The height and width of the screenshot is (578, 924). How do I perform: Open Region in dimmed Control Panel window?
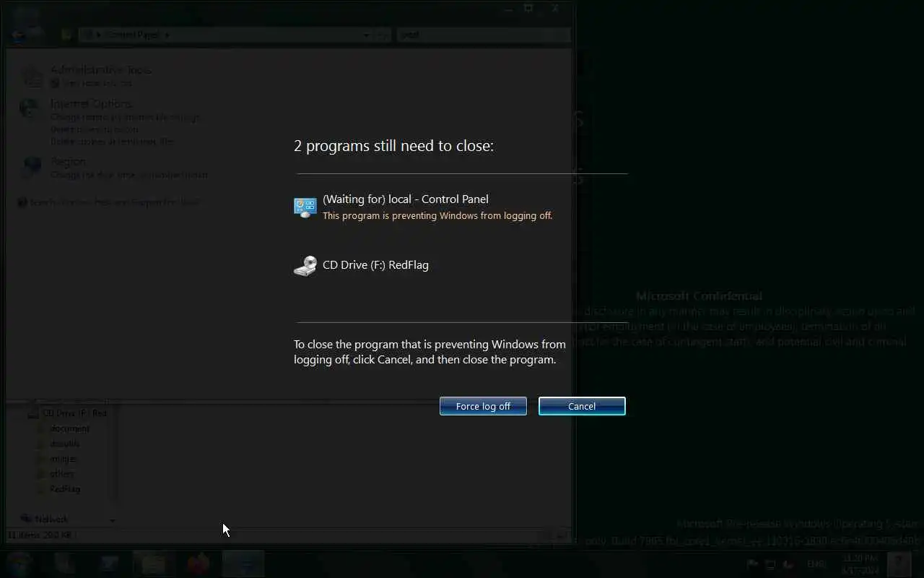(x=68, y=161)
